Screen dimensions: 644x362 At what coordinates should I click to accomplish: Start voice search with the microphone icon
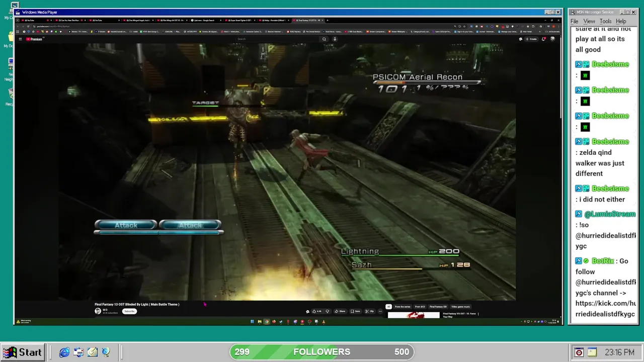[335, 39]
